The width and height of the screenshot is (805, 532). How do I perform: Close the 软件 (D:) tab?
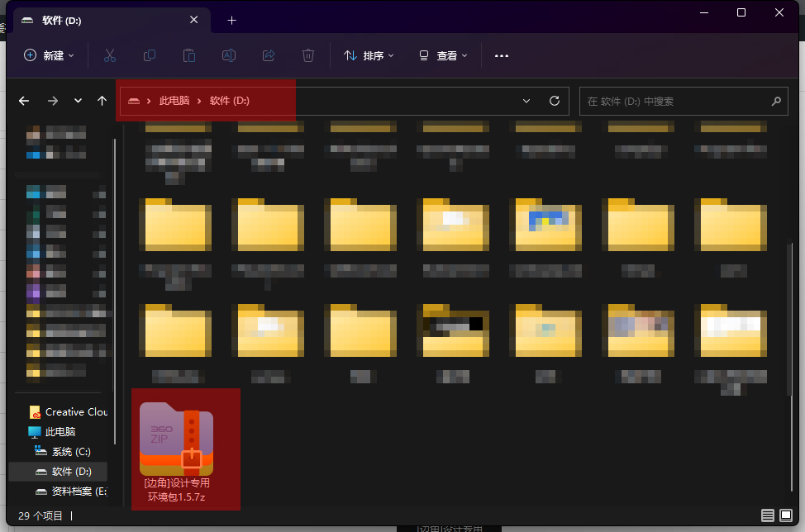tap(193, 20)
